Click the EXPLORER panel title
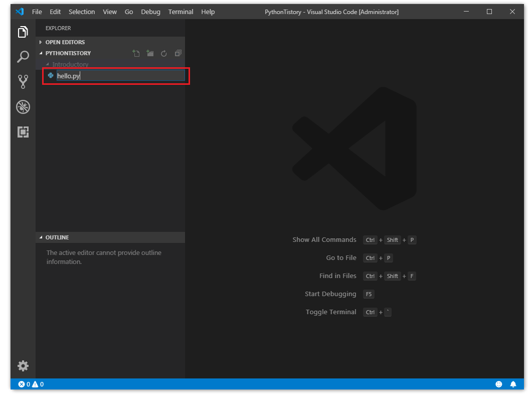 (58, 28)
